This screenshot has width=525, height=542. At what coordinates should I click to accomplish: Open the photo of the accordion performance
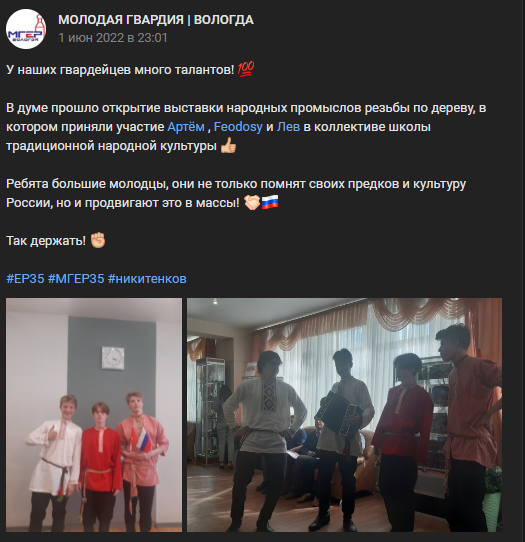tap(344, 415)
